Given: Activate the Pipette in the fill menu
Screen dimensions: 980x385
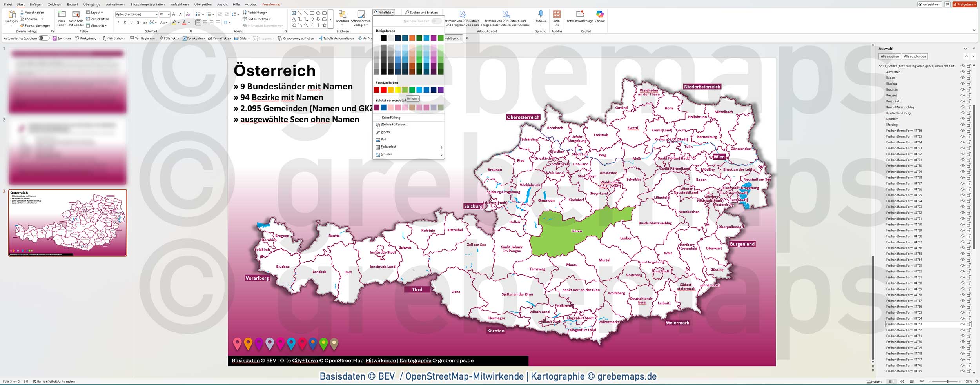Looking at the screenshot, I should click(385, 132).
